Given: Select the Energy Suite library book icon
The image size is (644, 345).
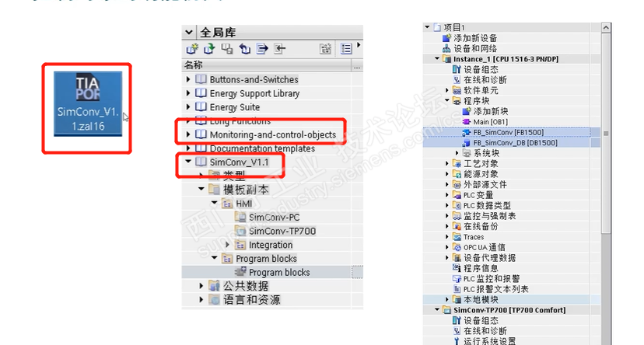Looking at the screenshot, I should pyautogui.click(x=201, y=106).
